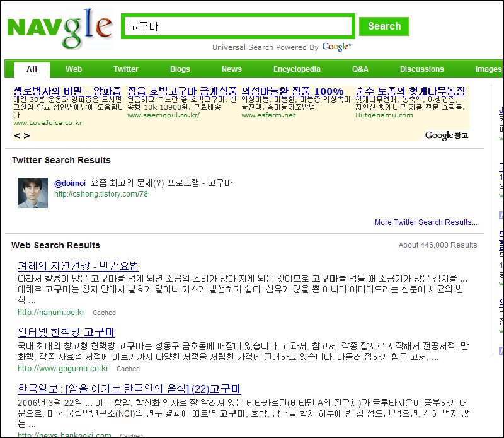The width and height of the screenshot is (504, 438).
Task: Click the About 446,000 Results text
Action: 438,245
